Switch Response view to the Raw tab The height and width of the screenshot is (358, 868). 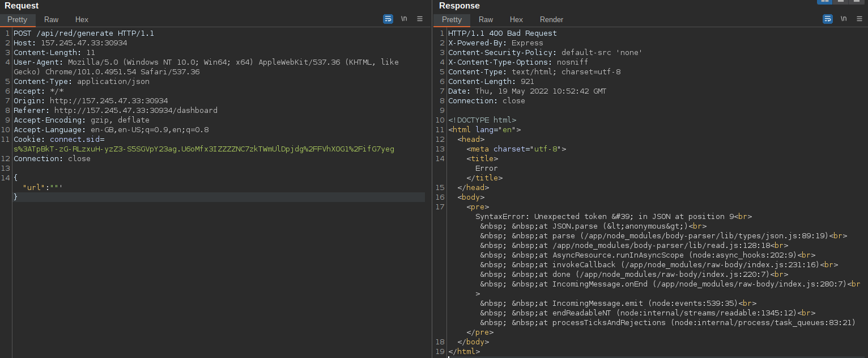point(486,20)
